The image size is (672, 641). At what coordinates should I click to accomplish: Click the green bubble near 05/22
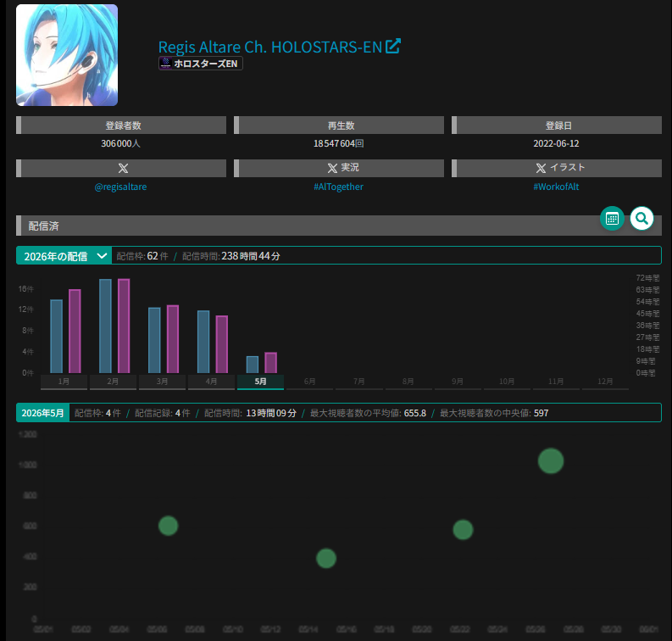[463, 530]
